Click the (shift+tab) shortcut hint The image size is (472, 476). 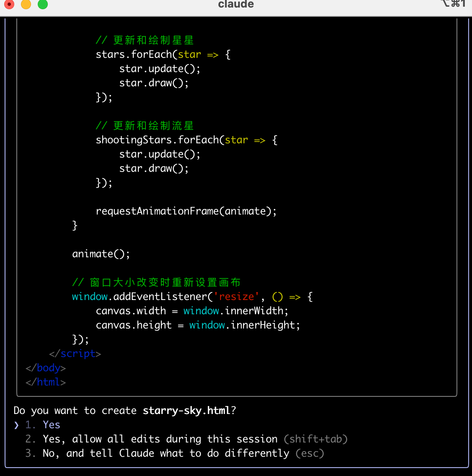[316, 439]
